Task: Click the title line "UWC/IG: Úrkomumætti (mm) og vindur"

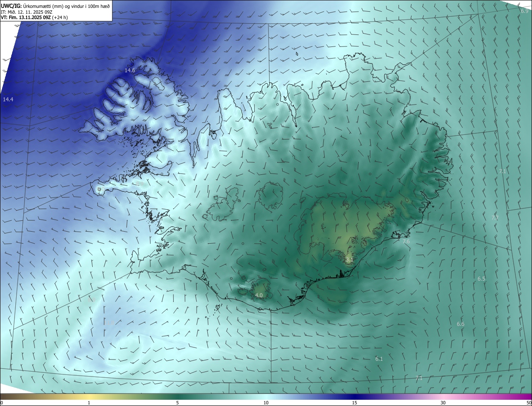Action: pos(55,6)
